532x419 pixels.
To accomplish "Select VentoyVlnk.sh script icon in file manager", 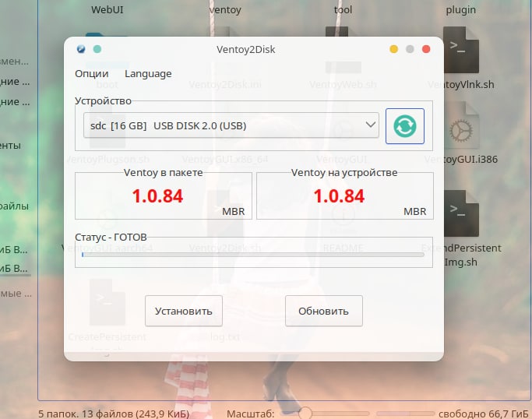I will 461,50.
